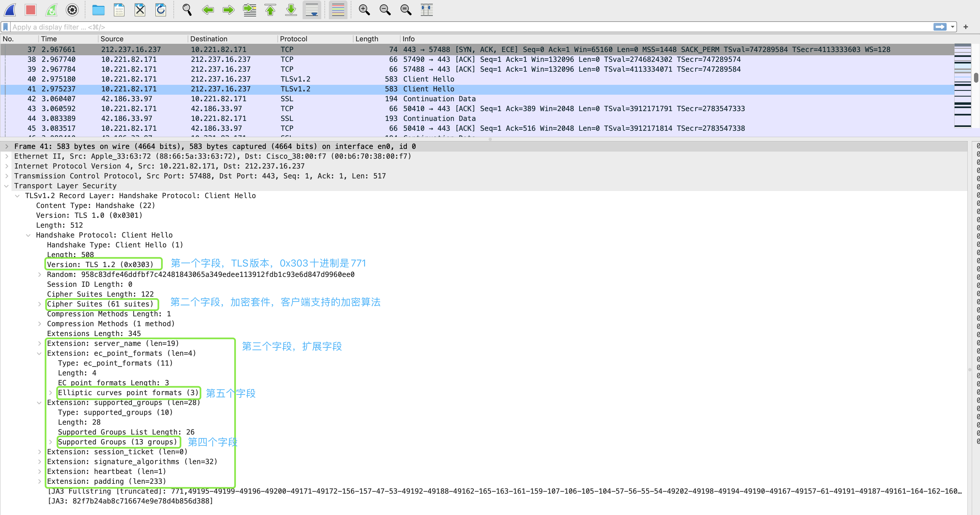Go to the first packet arrow icon
Image resolution: width=980 pixels, height=515 pixels.
click(x=270, y=10)
